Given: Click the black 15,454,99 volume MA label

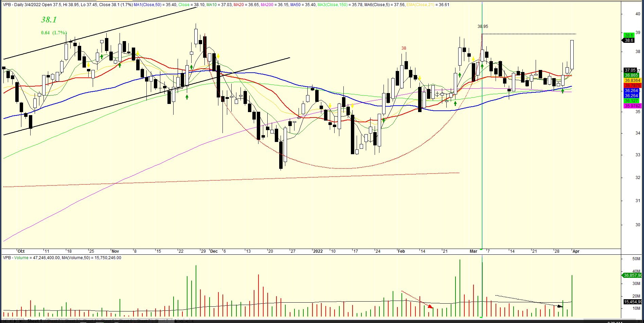Looking at the screenshot, I should point(632,302).
